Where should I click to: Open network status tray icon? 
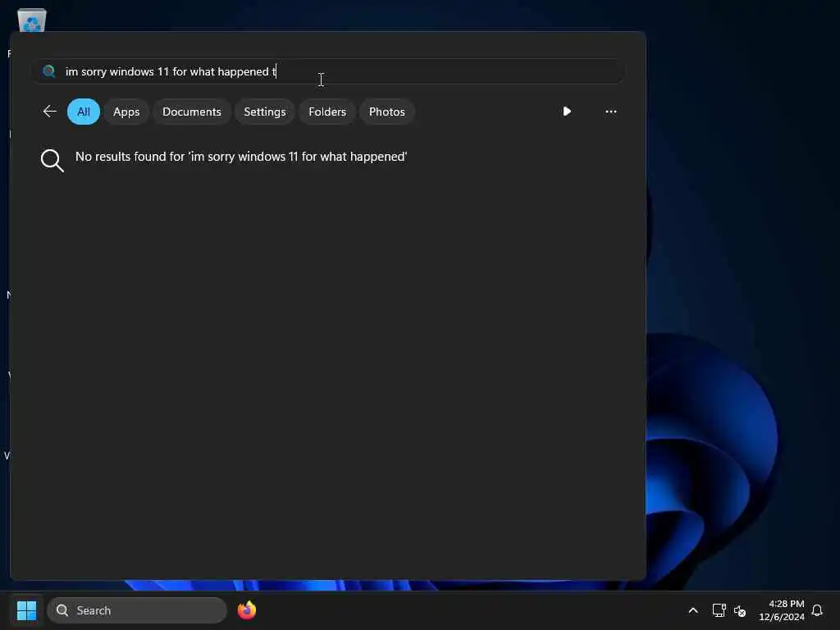tap(719, 610)
